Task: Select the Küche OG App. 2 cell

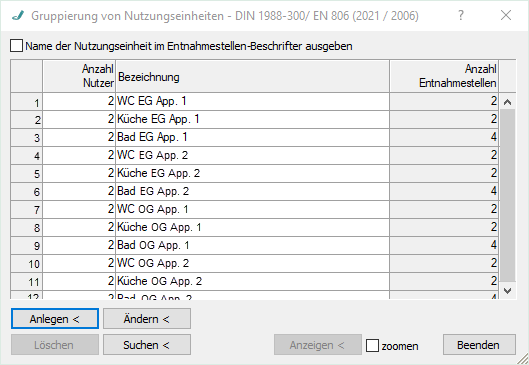Action: (x=252, y=281)
